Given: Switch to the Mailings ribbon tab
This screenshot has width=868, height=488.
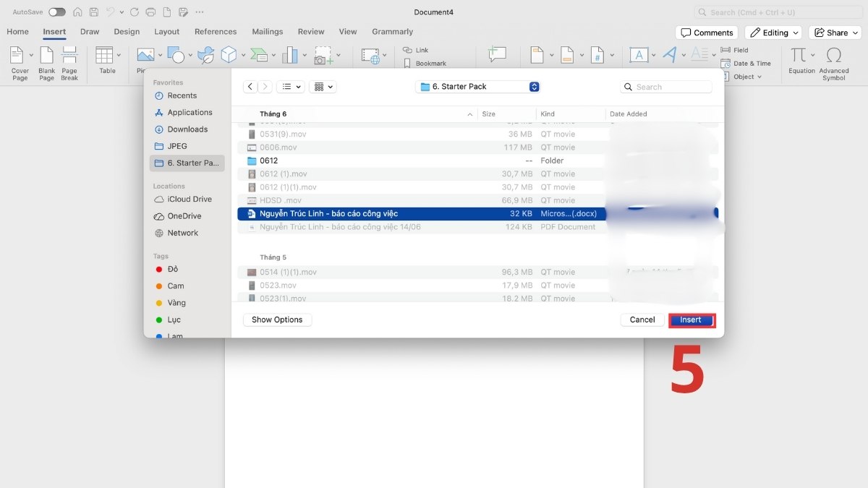Looking at the screenshot, I should tap(267, 32).
